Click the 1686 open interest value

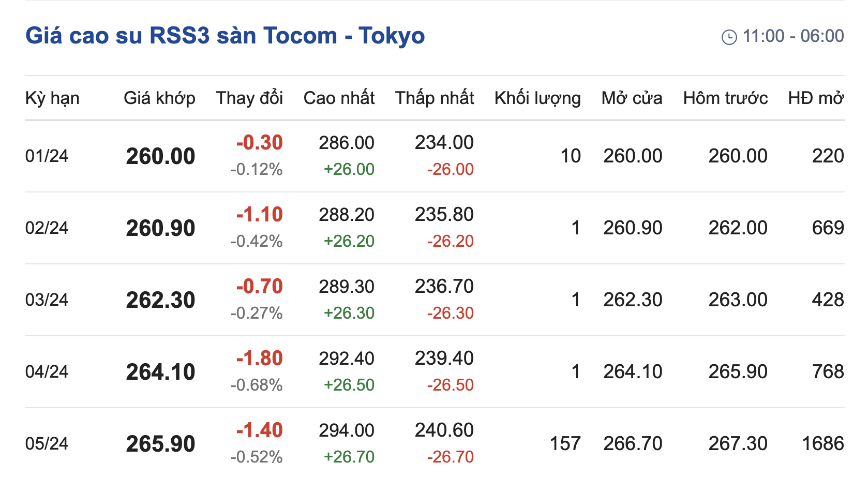822,443
